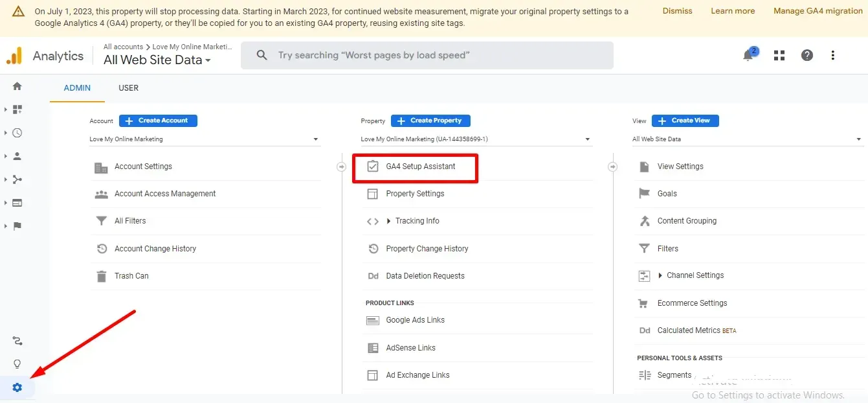Click the Ecommerce Settings cart icon

[x=644, y=303]
